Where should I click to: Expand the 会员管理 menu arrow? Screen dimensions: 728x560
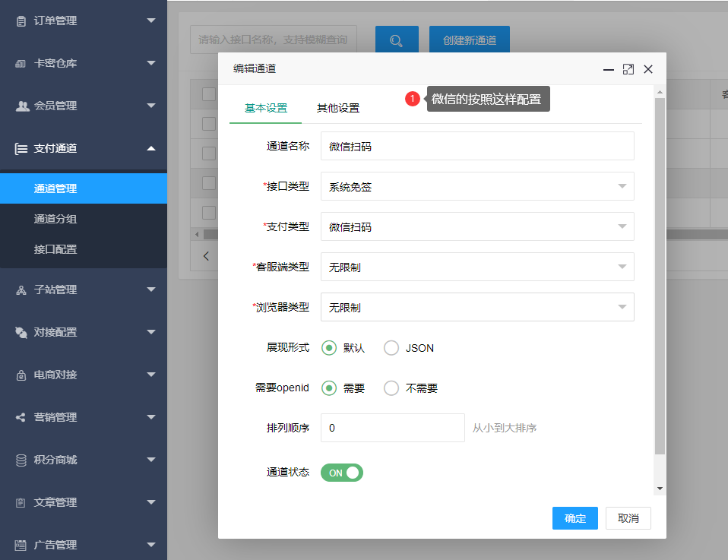(151, 106)
